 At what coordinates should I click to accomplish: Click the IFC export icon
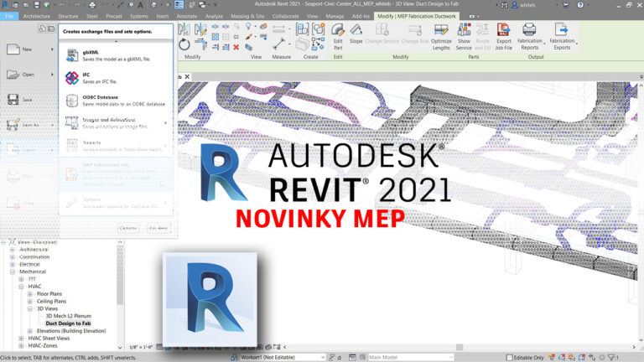point(72,78)
